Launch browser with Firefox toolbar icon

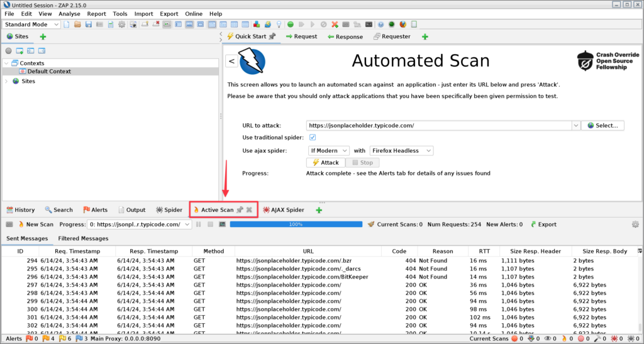point(403,25)
